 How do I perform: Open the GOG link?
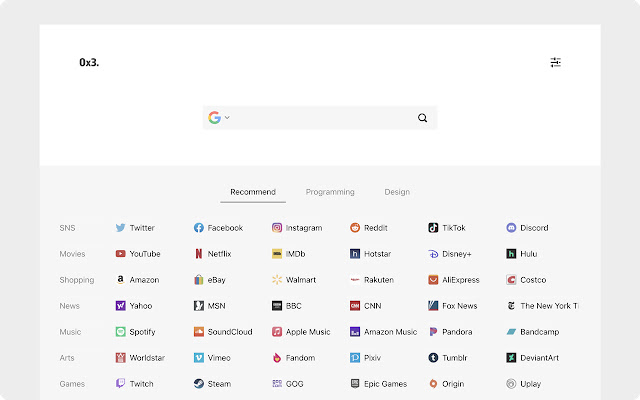(288, 384)
